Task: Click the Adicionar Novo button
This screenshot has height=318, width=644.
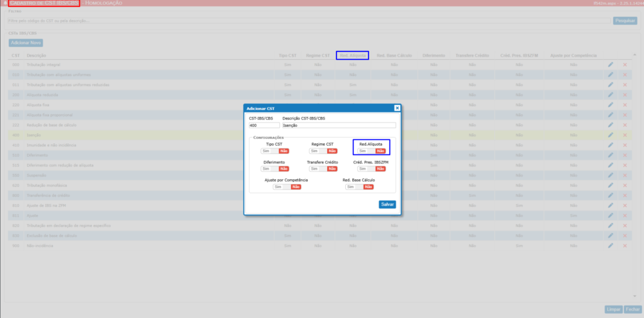Action: (26, 43)
